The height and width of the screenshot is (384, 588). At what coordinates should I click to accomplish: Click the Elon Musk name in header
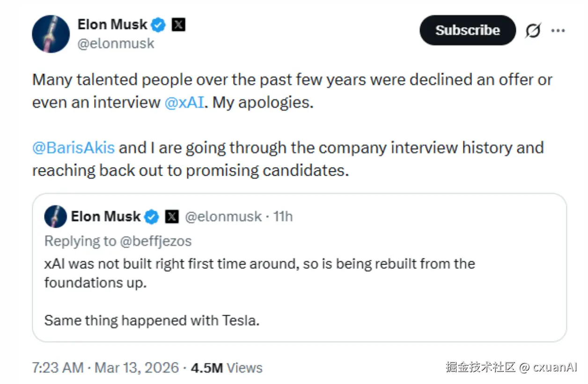click(x=112, y=24)
